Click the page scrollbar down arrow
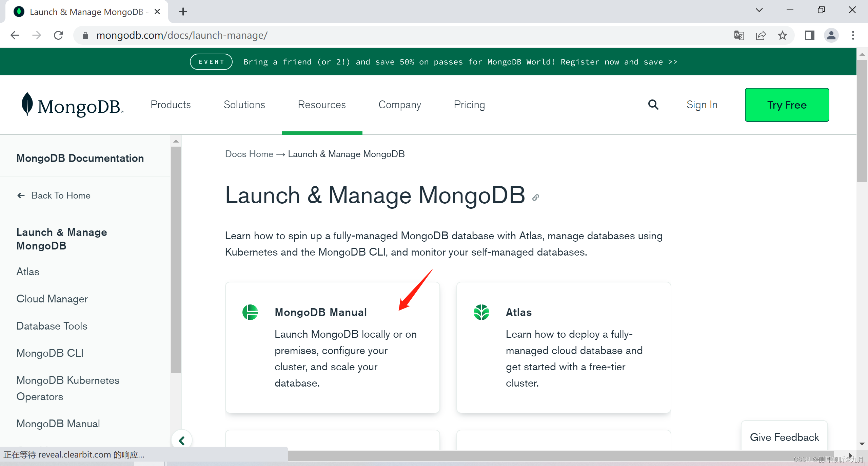Image resolution: width=868 pixels, height=466 pixels. pos(862,444)
